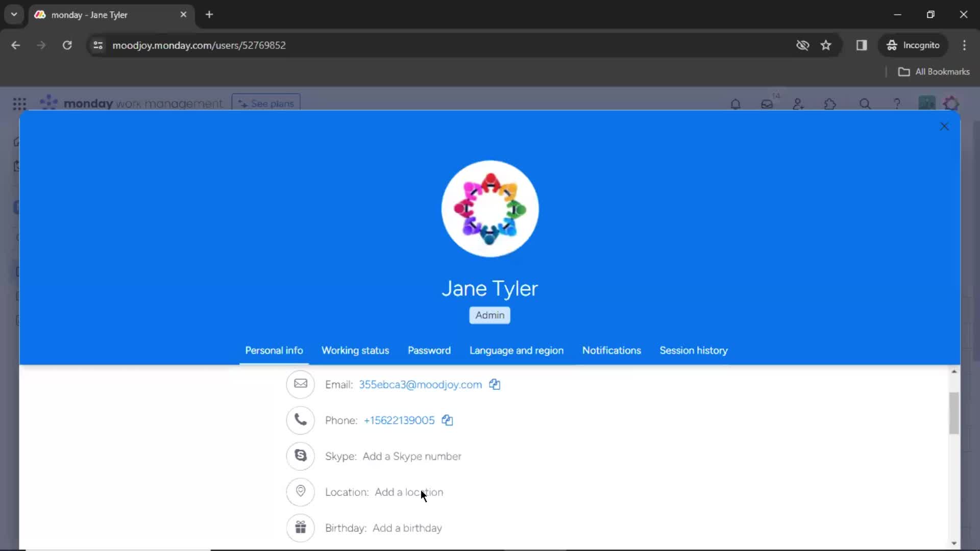This screenshot has height=551, width=980.
Task: Switch to Working status tab
Action: [x=355, y=350]
